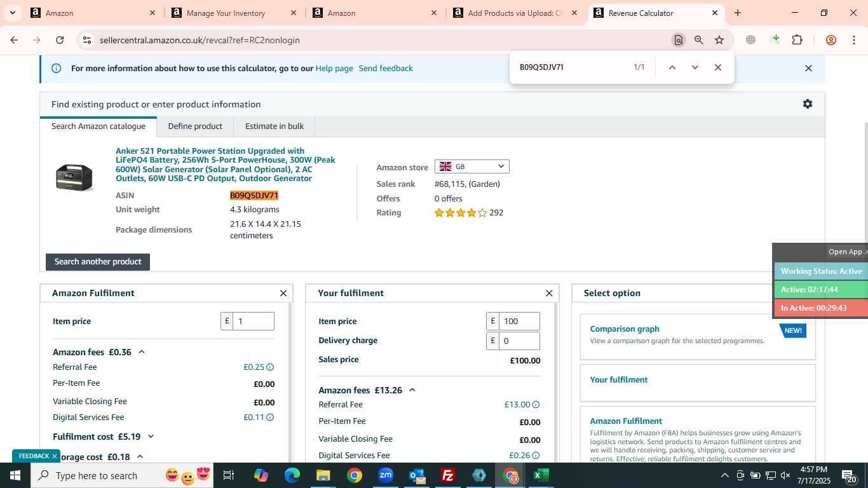Open the browser zoom magnifier icon

(699, 40)
